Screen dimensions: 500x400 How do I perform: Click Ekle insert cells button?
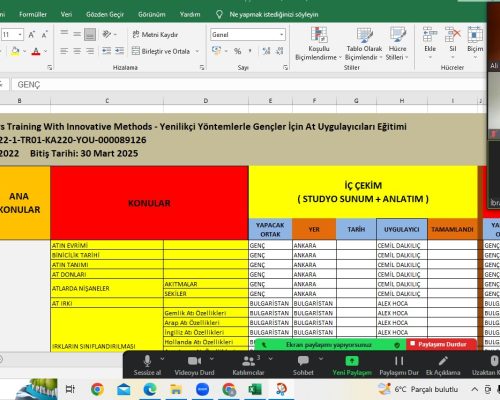pos(430,43)
